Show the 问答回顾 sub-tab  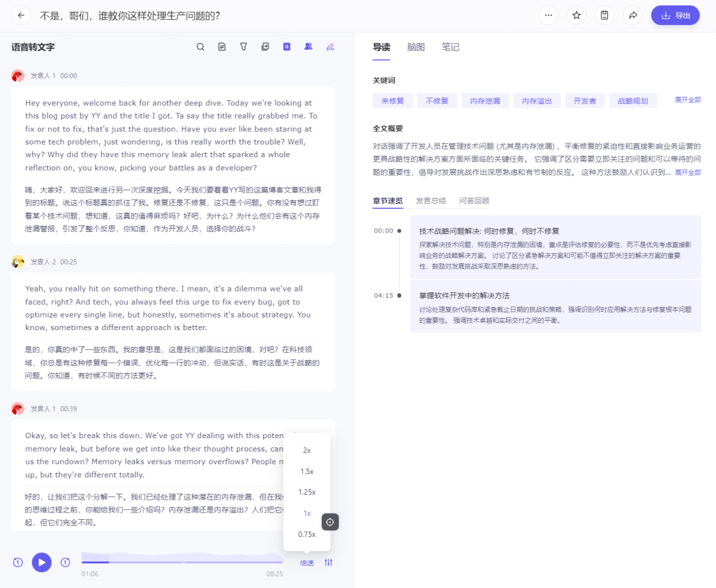(x=475, y=201)
